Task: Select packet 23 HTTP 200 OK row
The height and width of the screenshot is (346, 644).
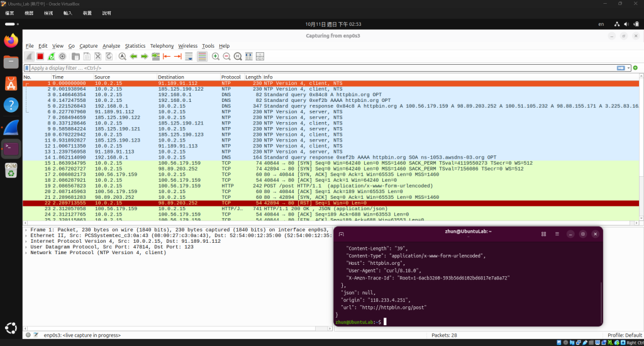Action: click(331, 209)
